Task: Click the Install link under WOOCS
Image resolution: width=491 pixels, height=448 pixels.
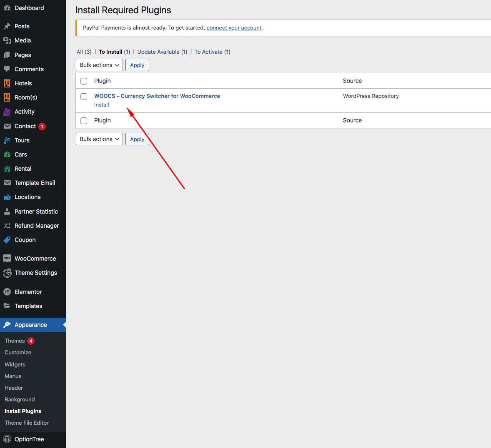Action: pos(101,105)
